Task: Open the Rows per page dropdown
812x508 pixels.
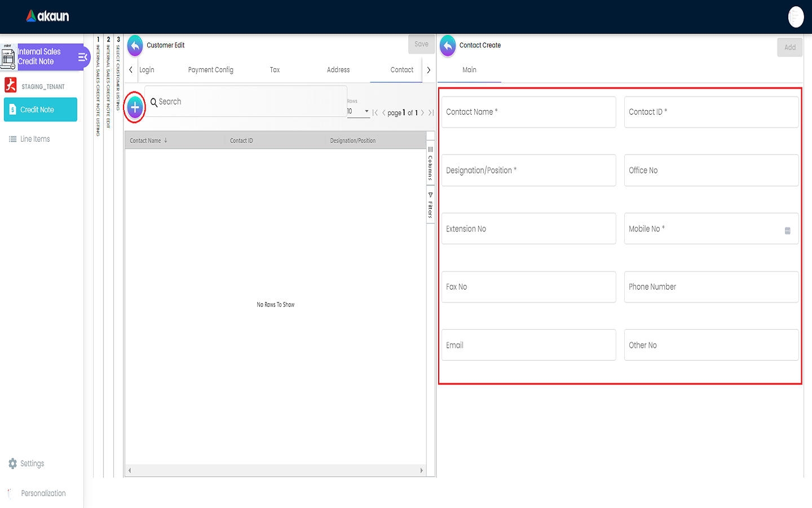Action: coord(358,112)
